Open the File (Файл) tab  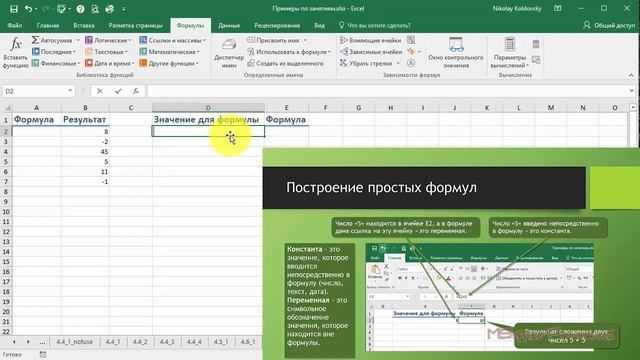click(x=15, y=25)
